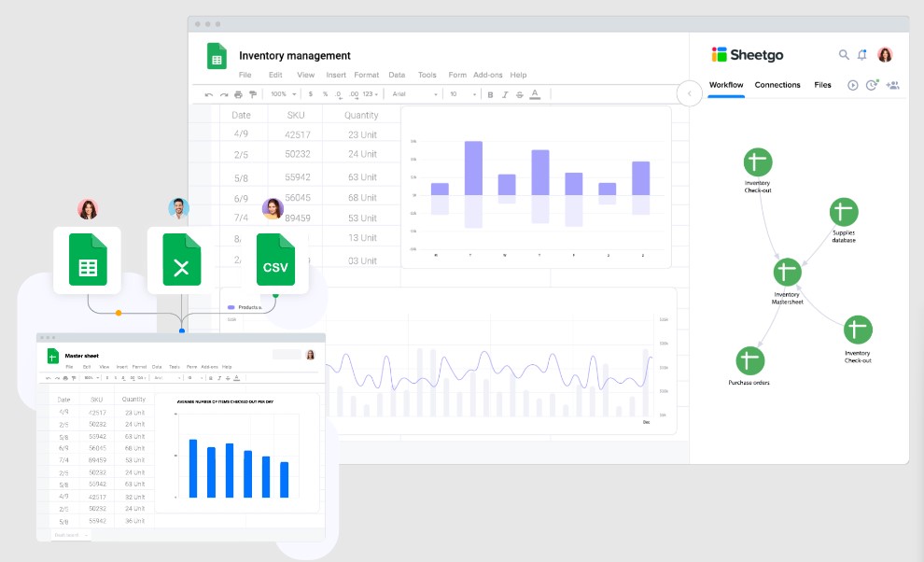This screenshot has width=924, height=562.
Task: Open Format menu in Inventory management
Action: click(367, 75)
